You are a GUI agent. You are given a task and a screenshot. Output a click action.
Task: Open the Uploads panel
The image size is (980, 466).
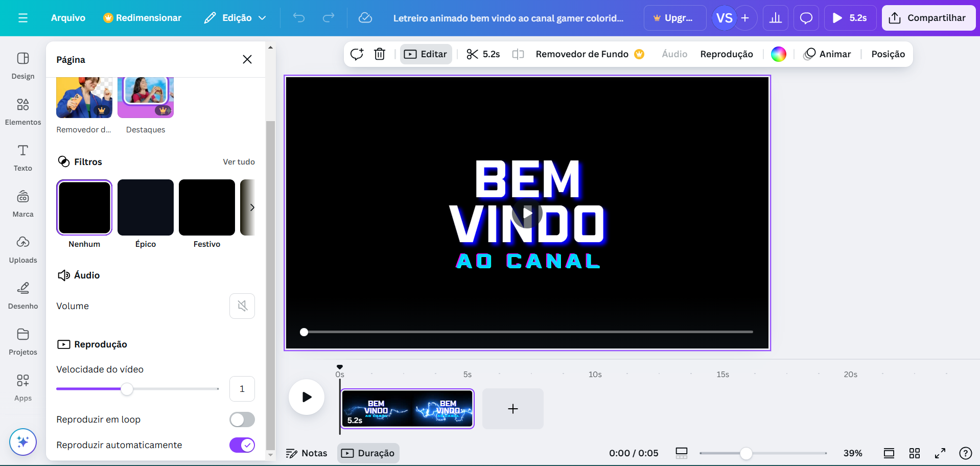(x=22, y=249)
